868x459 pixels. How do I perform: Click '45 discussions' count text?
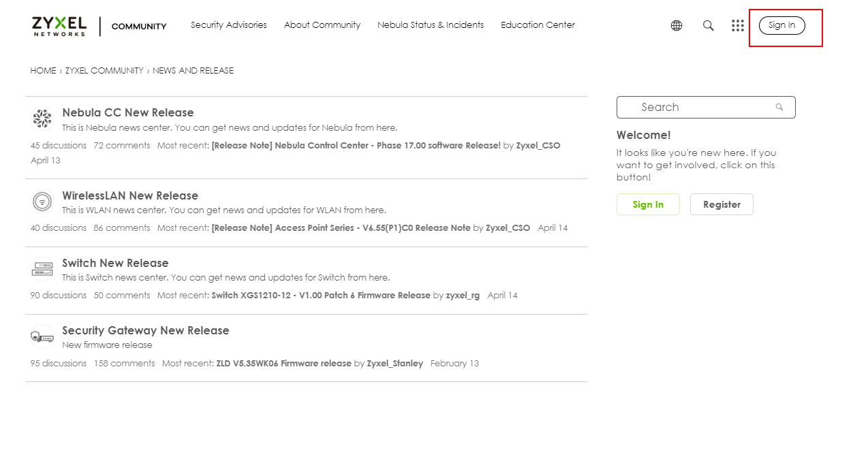tap(59, 146)
